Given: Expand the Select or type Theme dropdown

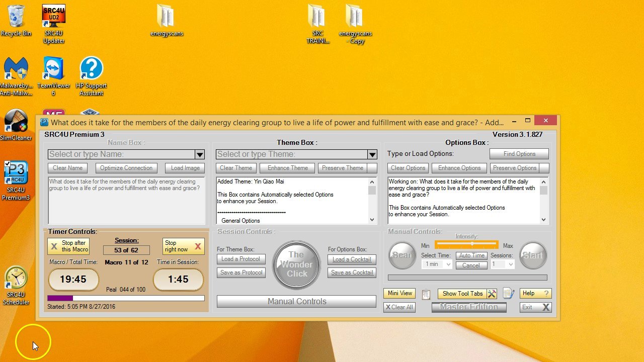Looking at the screenshot, I should pos(372,154).
